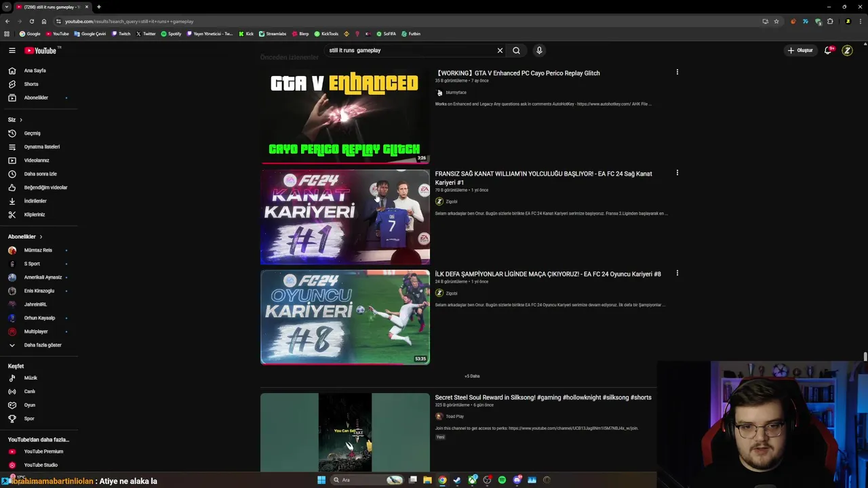Reload the page with Chrome refresh icon
This screenshot has height=488, width=868.
tap(31, 21)
